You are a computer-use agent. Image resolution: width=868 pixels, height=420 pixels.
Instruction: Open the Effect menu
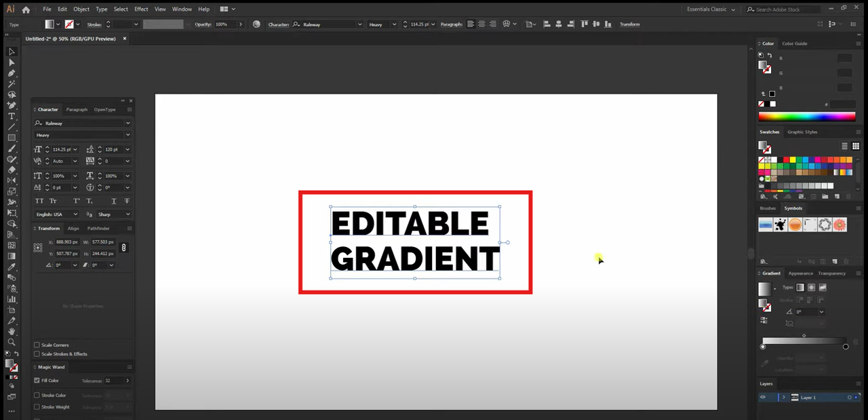point(141,9)
